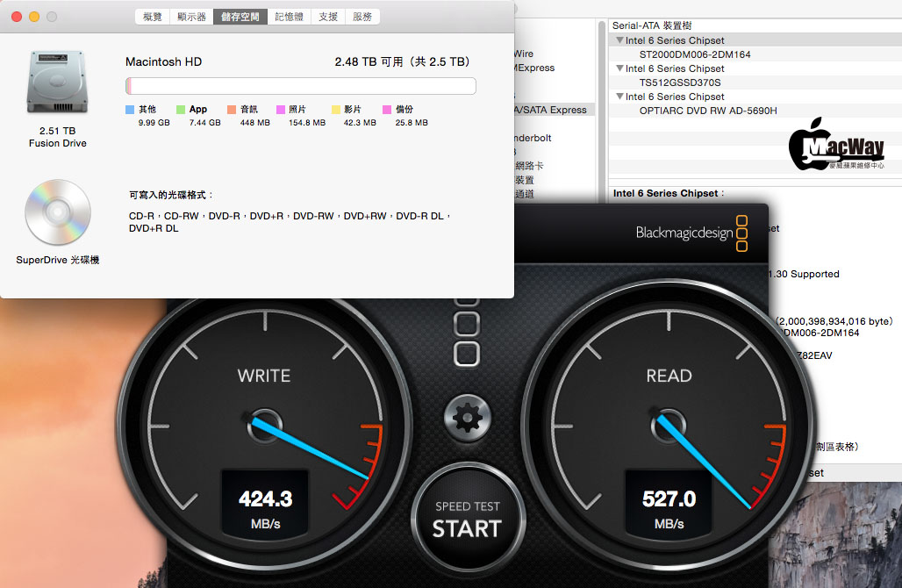Click the blue 其他 legend swatch
This screenshot has height=588, width=902.
[130, 110]
